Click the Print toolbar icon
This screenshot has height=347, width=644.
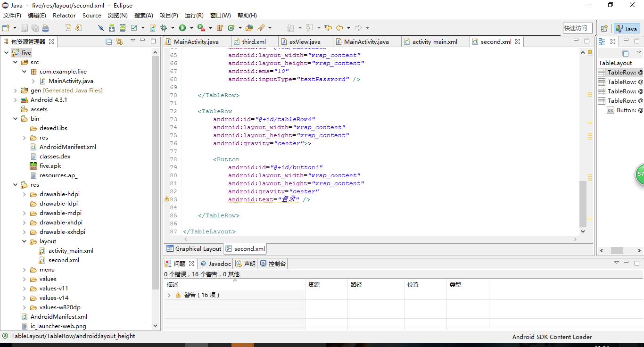pos(45,28)
